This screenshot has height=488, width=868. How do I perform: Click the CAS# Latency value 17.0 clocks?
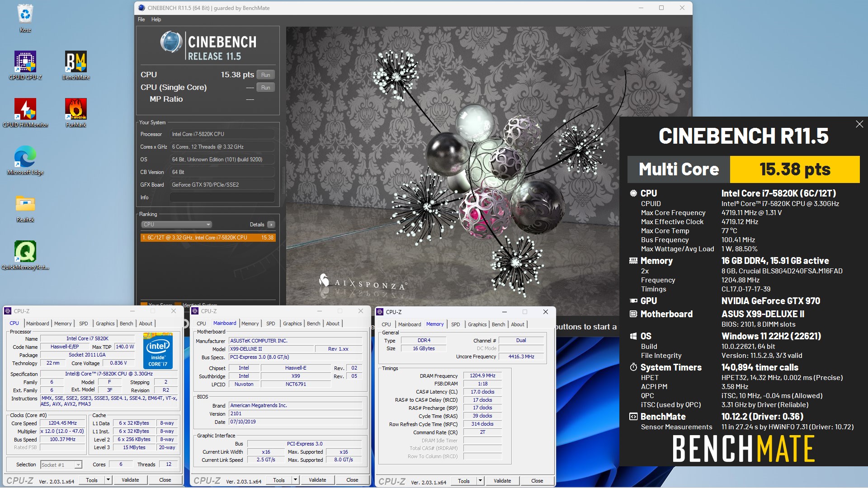(x=482, y=392)
